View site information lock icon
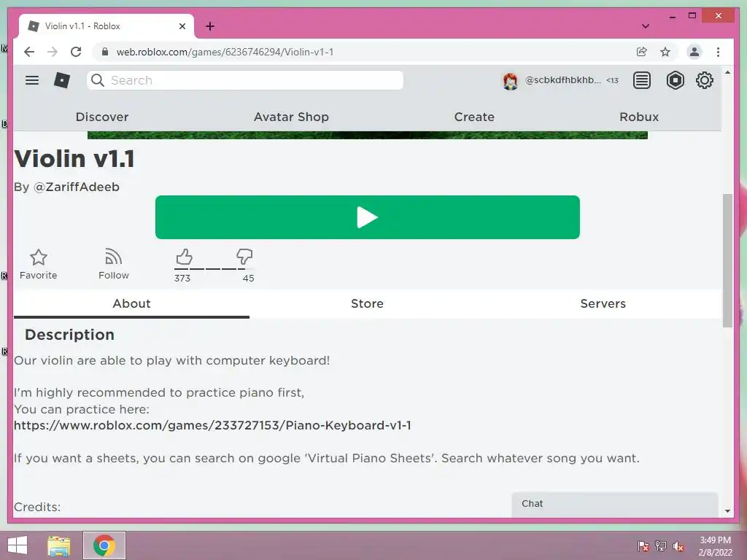 point(105,52)
